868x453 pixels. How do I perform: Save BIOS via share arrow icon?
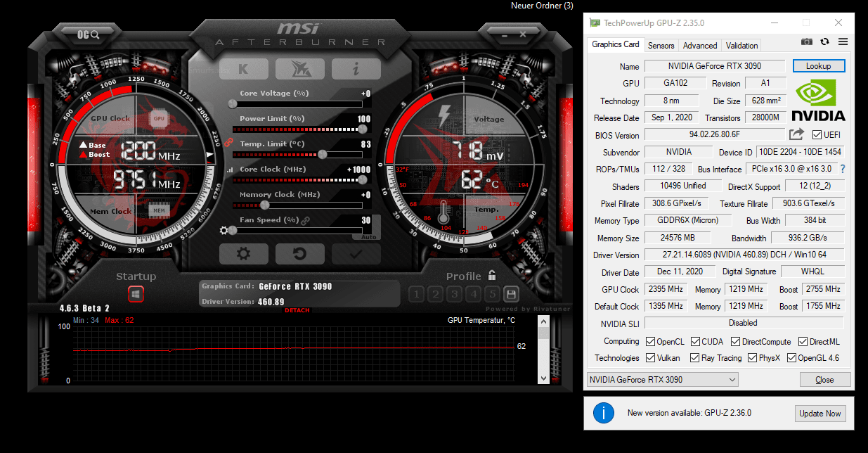796,134
